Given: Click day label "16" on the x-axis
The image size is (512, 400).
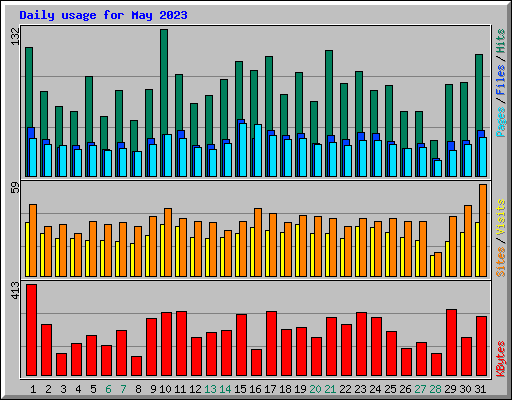Looking at the screenshot, I should [x=255, y=389].
